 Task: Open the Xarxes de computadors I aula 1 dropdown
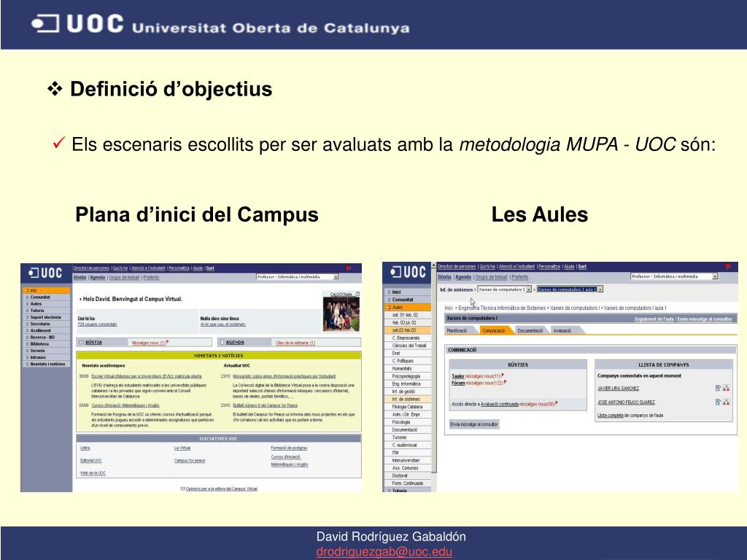[x=570, y=289]
